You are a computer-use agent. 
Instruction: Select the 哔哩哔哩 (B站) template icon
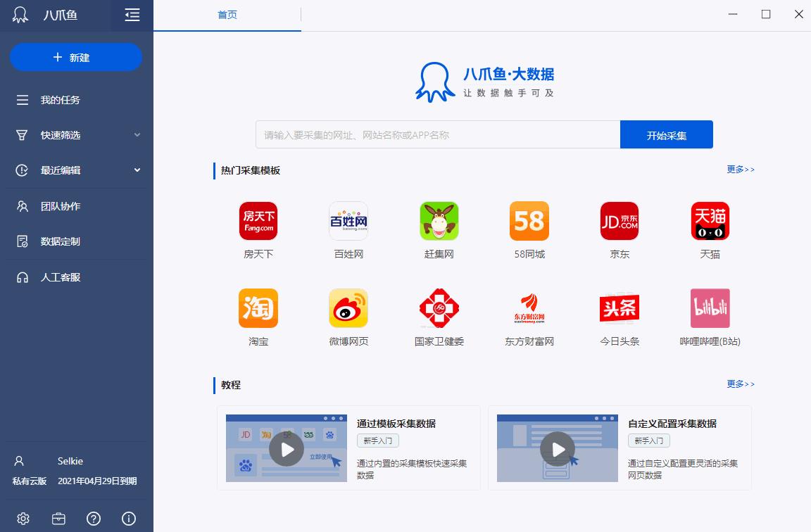pos(710,308)
